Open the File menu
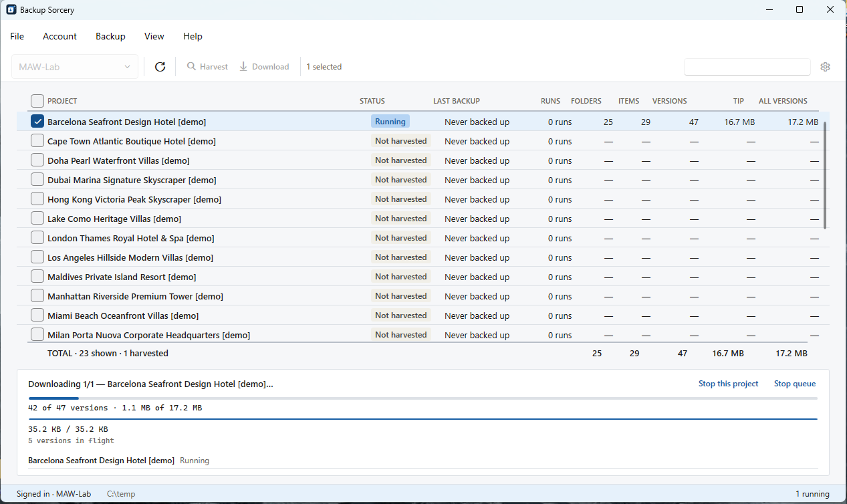Viewport: 847px width, 504px height. tap(17, 36)
